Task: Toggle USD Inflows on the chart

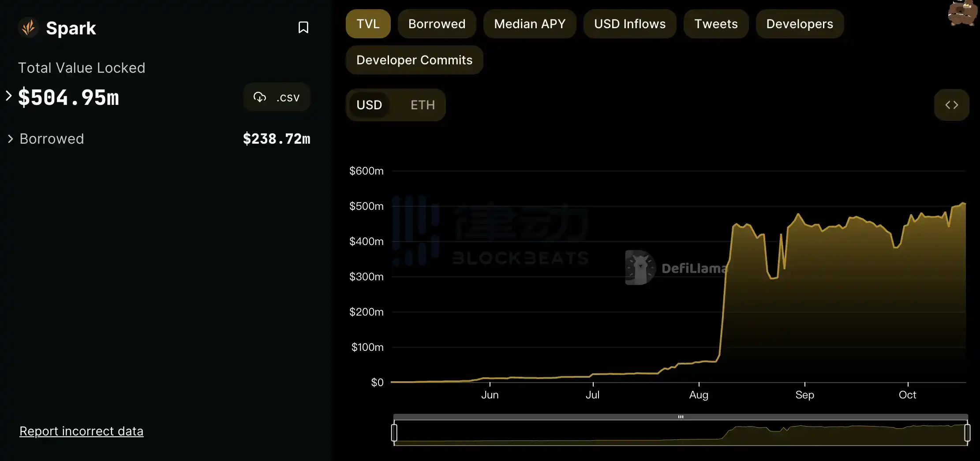Action: click(x=629, y=24)
